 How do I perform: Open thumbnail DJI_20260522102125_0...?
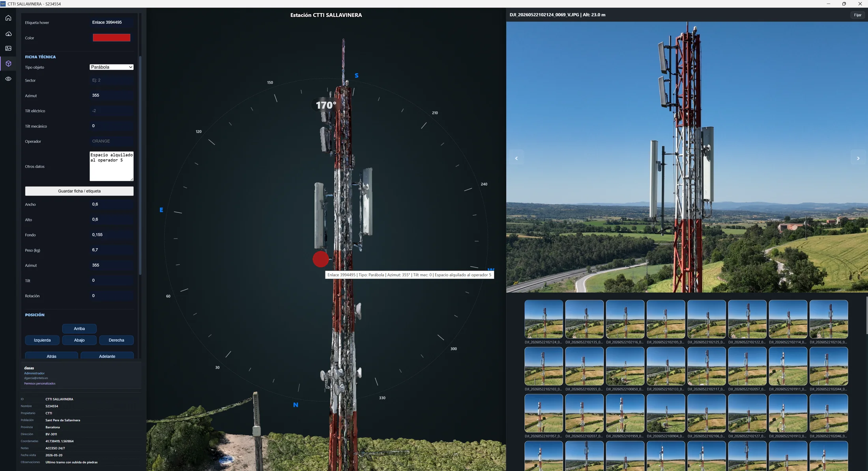[x=707, y=319]
